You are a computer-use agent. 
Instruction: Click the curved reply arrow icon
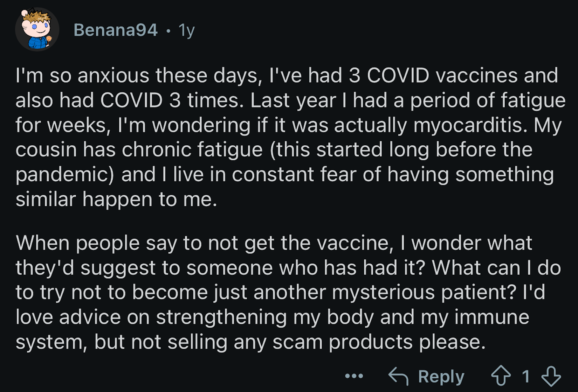398,376
